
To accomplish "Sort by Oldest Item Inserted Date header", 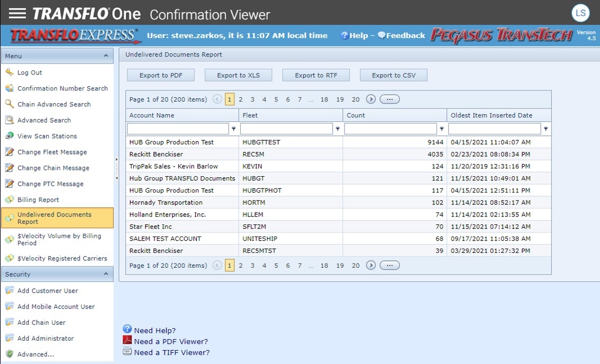I will click(x=499, y=115).
